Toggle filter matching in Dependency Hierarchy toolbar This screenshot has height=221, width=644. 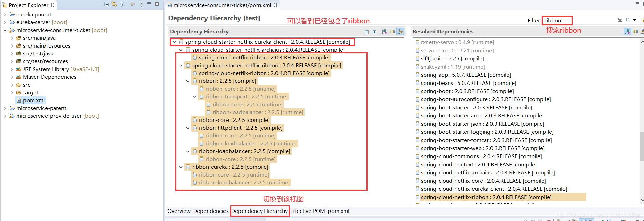click(x=401, y=32)
